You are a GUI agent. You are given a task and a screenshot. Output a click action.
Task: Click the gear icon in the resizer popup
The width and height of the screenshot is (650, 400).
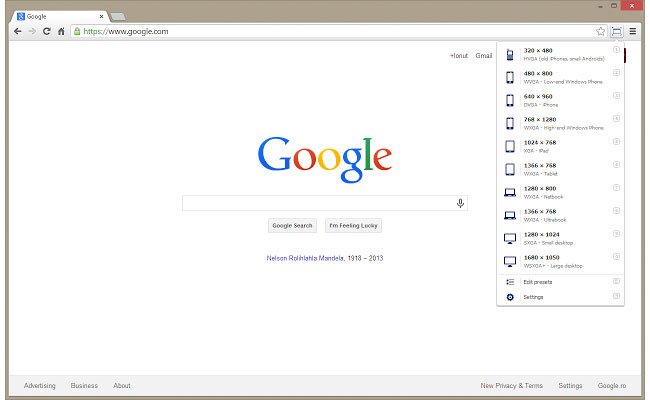coord(510,297)
